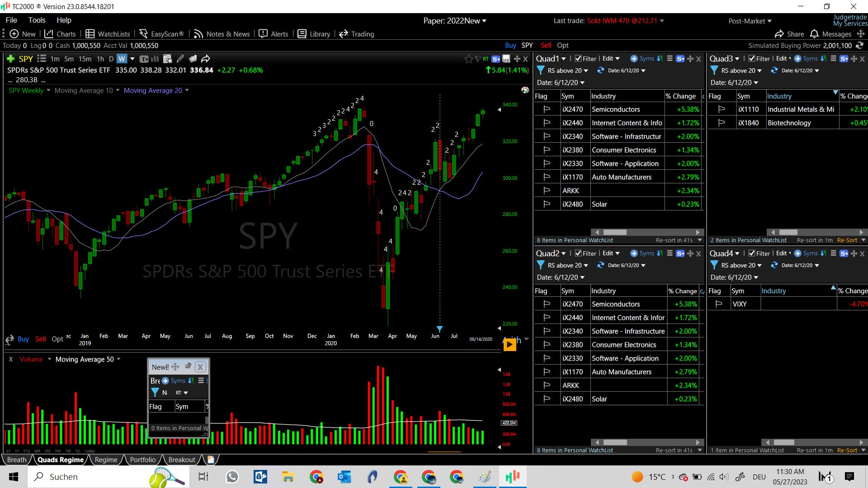The image size is (868, 488).
Task: Open the Tools menu
Action: 37,20
